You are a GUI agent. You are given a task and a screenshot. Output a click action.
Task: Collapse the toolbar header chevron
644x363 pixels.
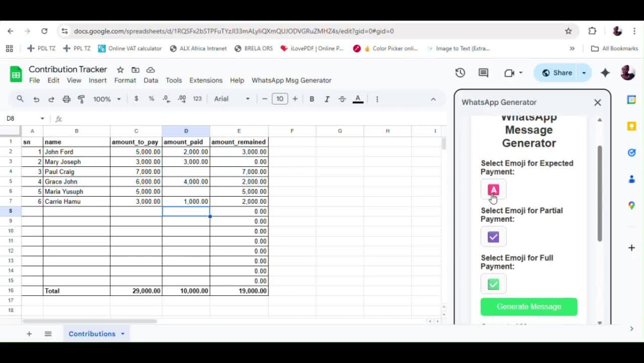click(x=433, y=99)
